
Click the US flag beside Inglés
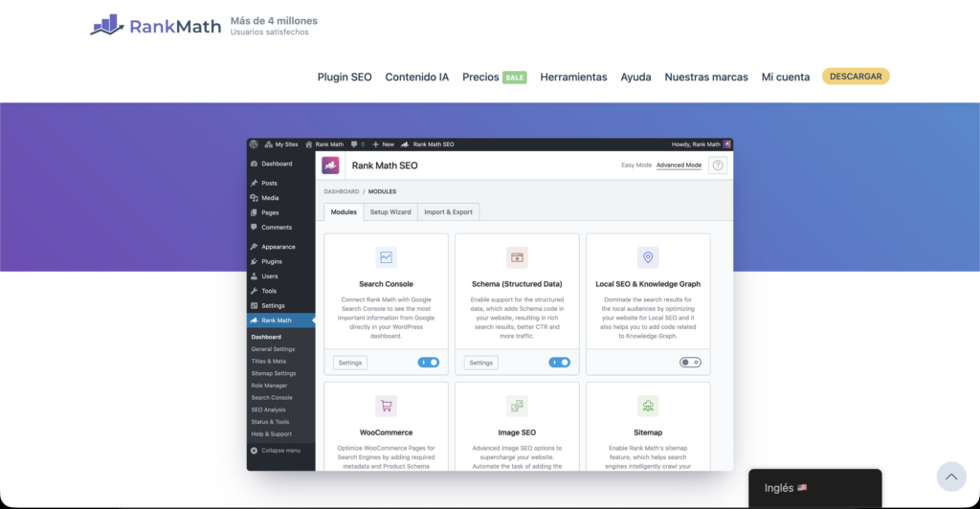pos(802,488)
